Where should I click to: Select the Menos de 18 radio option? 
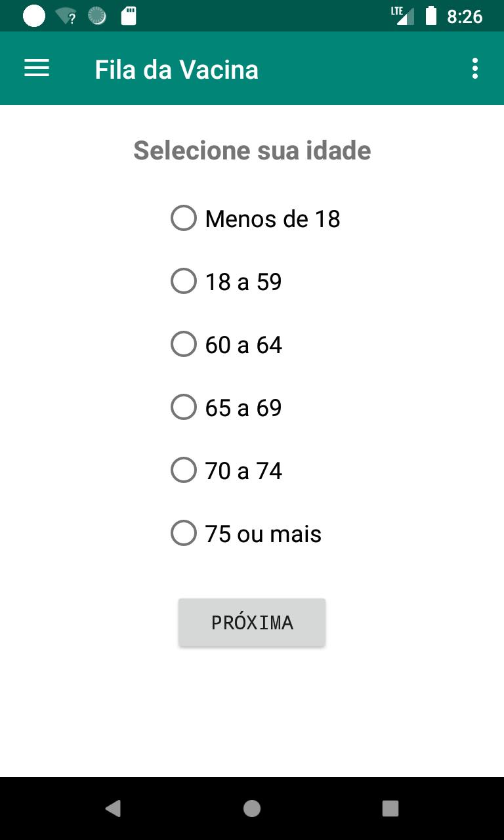point(255,219)
